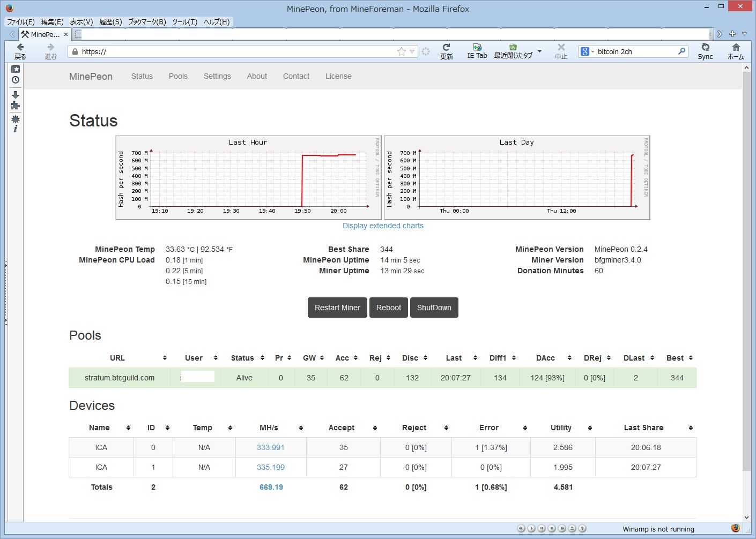Viewport: 756px width, 539px height.
Task: Click the Restart Miner button
Action: (x=337, y=308)
